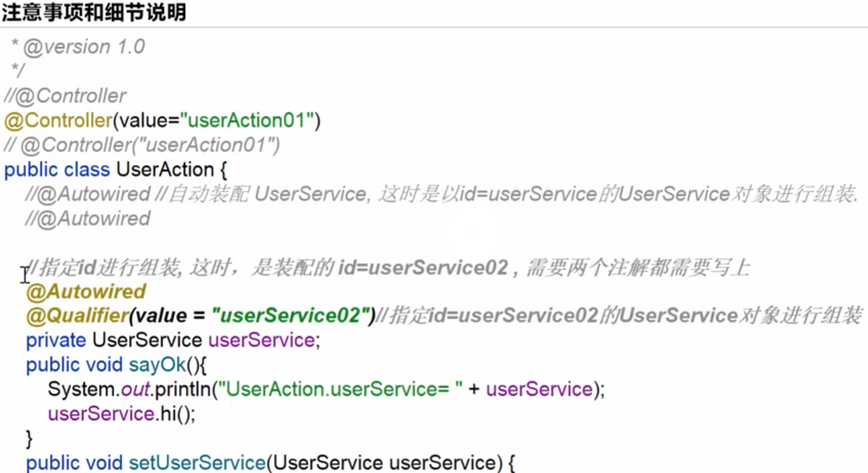868x473 pixels.
Task: Click the commented-out //@Controller line
Action: click(x=65, y=96)
